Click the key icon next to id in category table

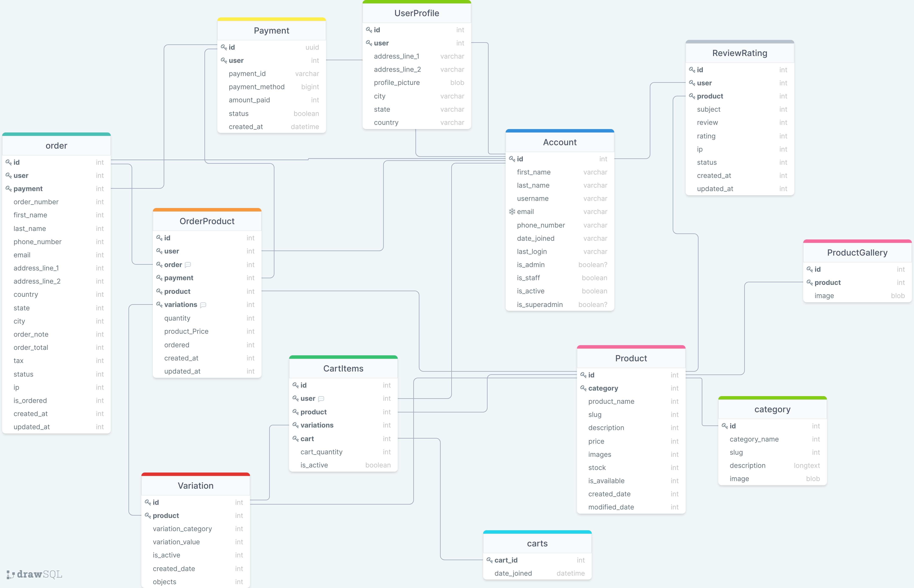(725, 426)
